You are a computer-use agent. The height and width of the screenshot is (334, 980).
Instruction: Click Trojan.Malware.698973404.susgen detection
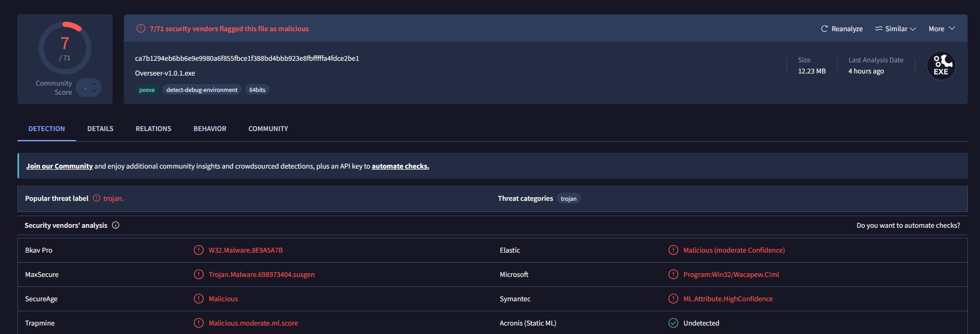[262, 274]
